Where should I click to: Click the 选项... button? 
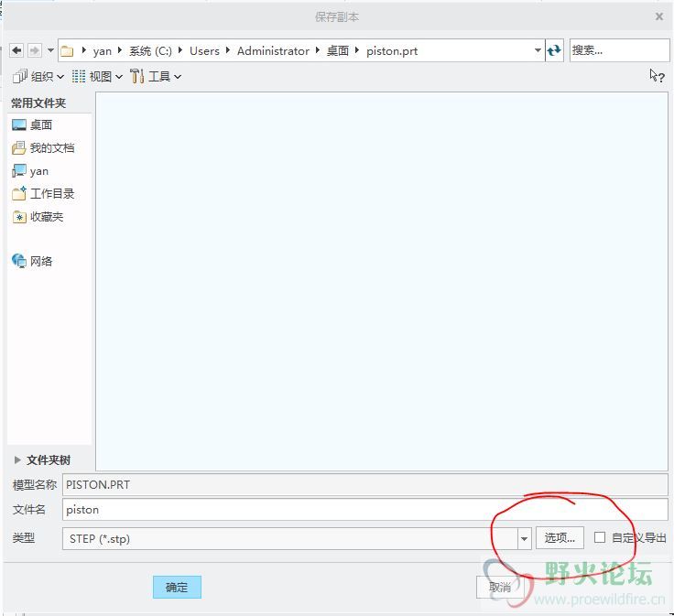click(560, 538)
